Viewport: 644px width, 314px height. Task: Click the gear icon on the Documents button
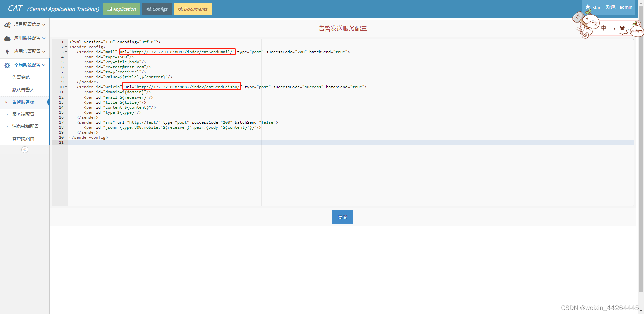pyautogui.click(x=181, y=9)
